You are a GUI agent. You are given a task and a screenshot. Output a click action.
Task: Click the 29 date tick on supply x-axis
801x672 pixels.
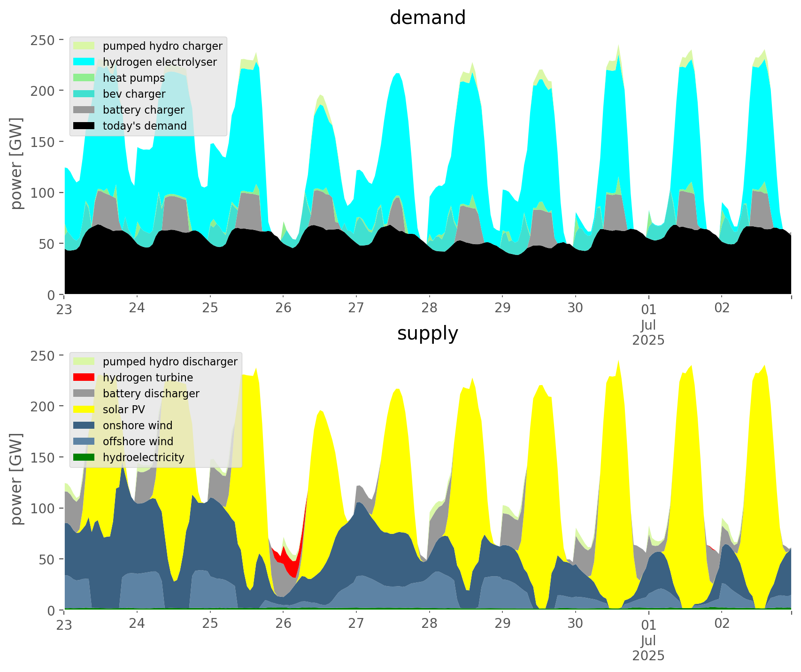coord(502,624)
